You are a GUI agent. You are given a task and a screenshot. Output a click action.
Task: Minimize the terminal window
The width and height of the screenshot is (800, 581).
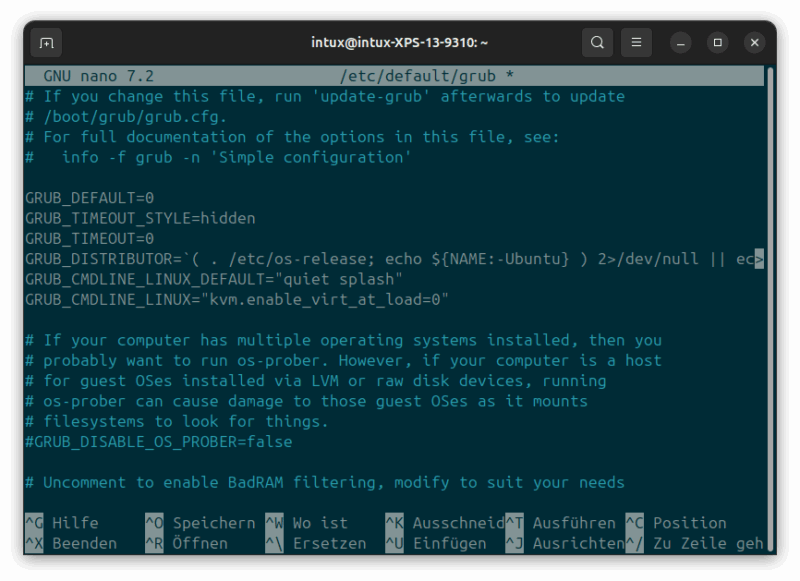[x=679, y=42]
